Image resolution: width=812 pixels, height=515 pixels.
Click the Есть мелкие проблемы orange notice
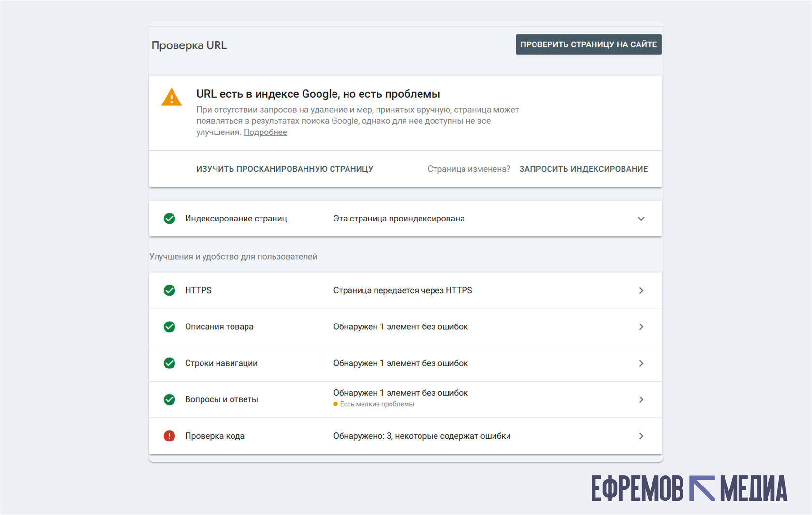tap(376, 404)
